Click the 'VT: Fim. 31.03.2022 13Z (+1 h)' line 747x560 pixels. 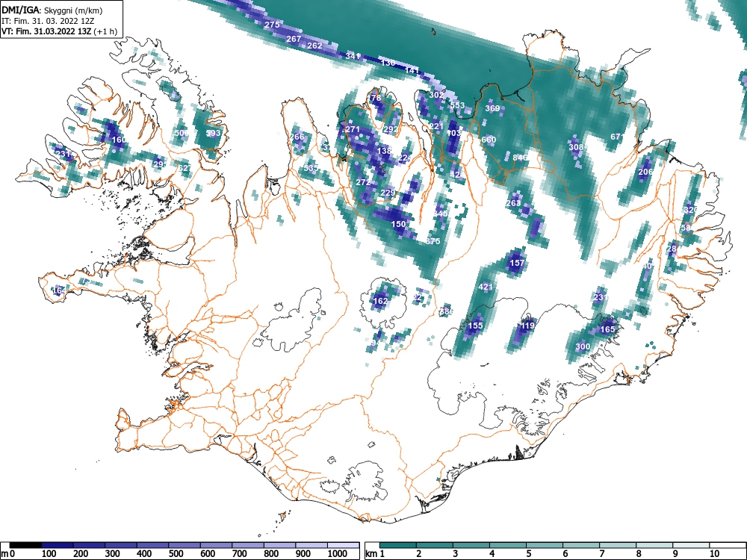tap(59, 31)
